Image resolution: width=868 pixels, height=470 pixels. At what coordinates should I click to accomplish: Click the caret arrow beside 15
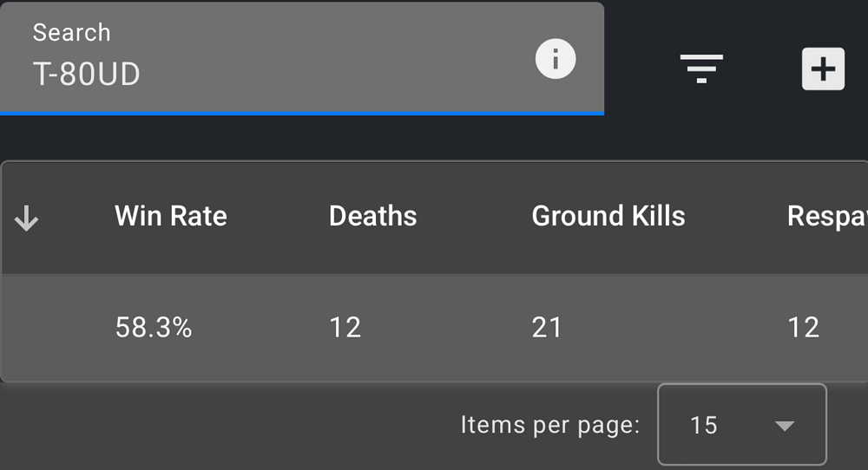point(785,426)
